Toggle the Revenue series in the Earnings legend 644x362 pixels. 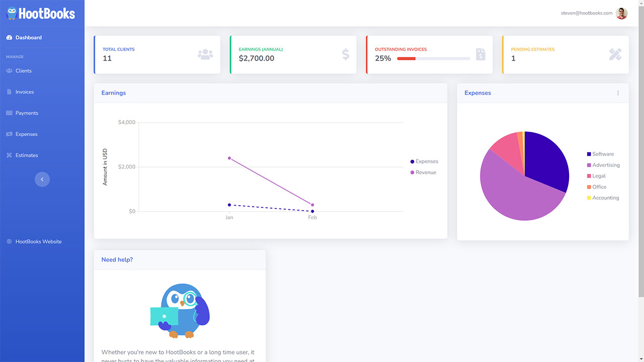pyautogui.click(x=423, y=172)
